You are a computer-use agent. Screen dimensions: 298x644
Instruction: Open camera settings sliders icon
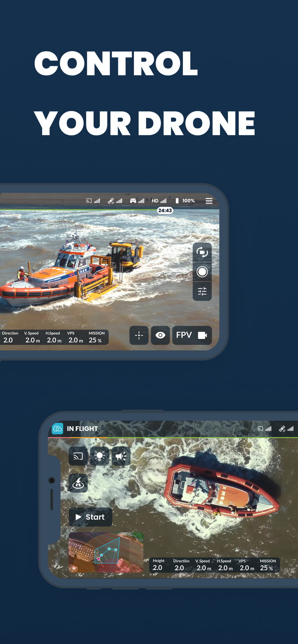[x=202, y=291]
